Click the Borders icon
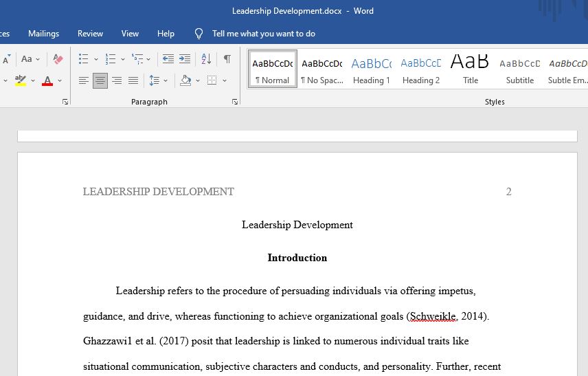The image size is (588, 376). pyautogui.click(x=212, y=80)
